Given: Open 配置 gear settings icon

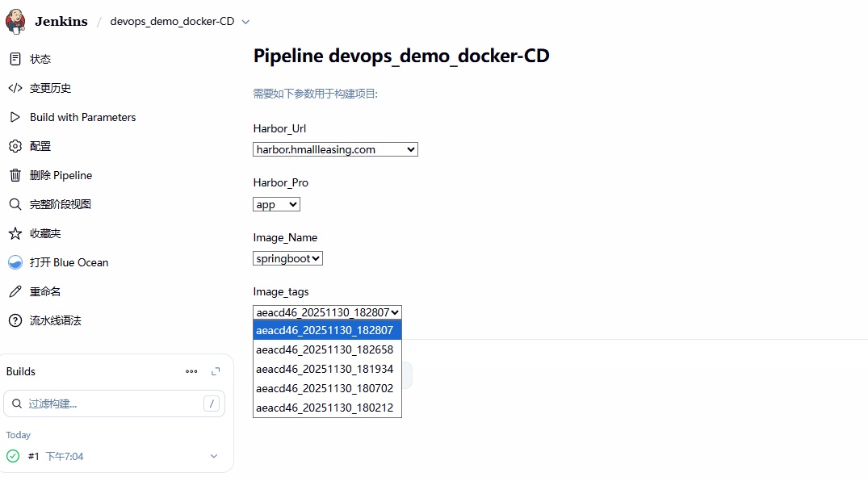Looking at the screenshot, I should coord(15,146).
